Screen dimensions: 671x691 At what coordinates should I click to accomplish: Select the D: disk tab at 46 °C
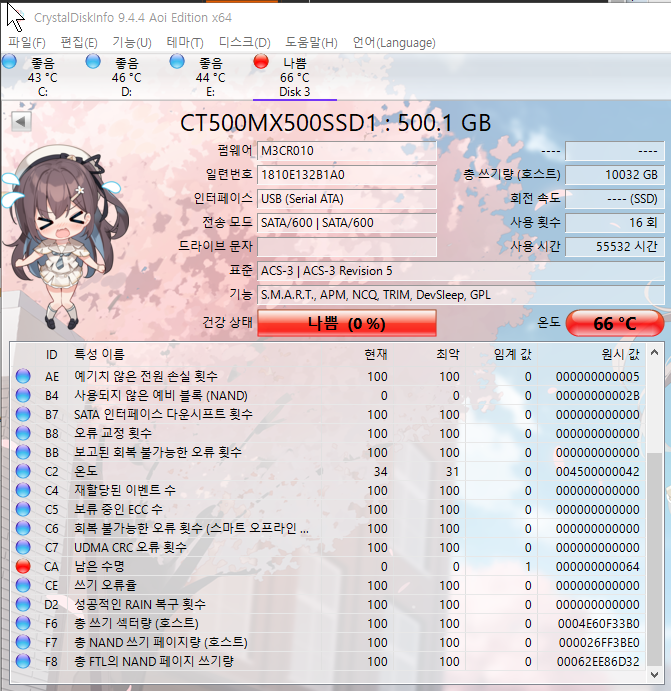tap(126, 77)
